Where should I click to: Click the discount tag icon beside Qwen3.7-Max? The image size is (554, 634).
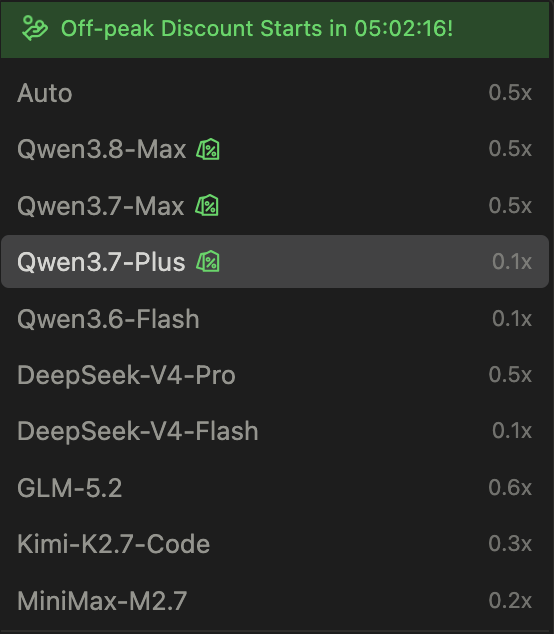click(x=207, y=205)
